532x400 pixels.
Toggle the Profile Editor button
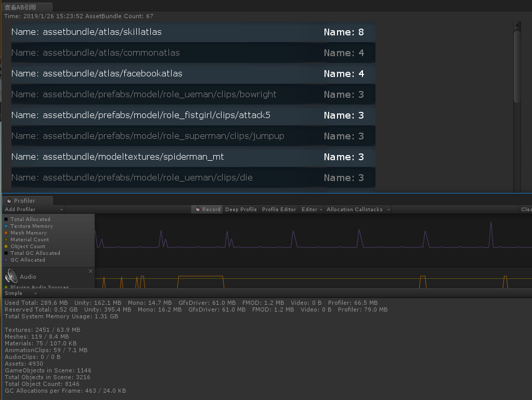(279, 210)
